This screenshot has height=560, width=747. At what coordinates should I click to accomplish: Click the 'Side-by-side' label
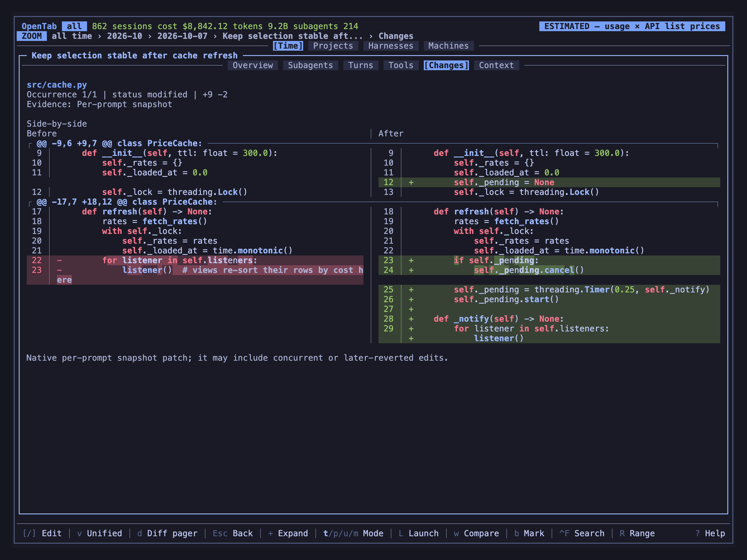[x=57, y=124]
